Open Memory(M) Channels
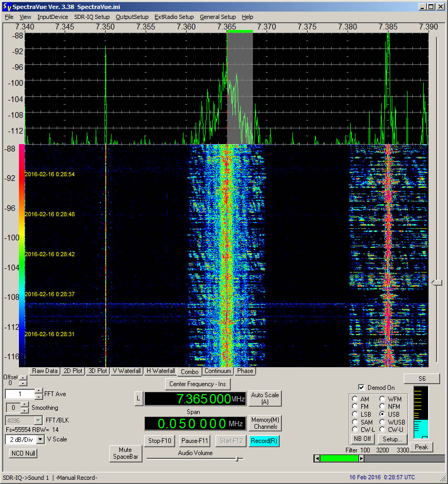This screenshot has height=484, width=448. pos(265,423)
